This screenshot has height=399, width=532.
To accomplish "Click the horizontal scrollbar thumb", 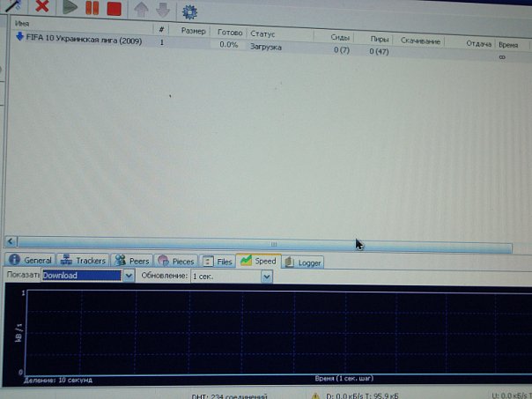I will coord(264,244).
